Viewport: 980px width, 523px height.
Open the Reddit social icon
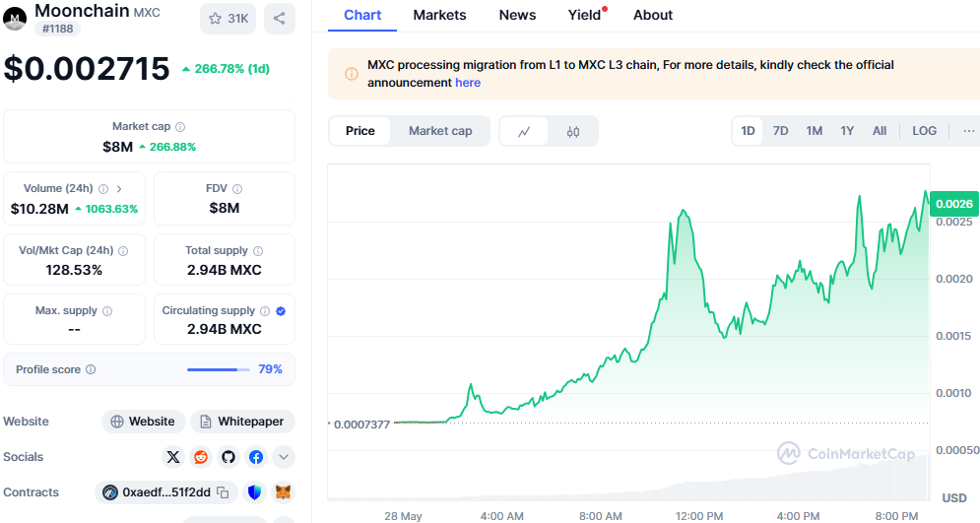coord(201,457)
